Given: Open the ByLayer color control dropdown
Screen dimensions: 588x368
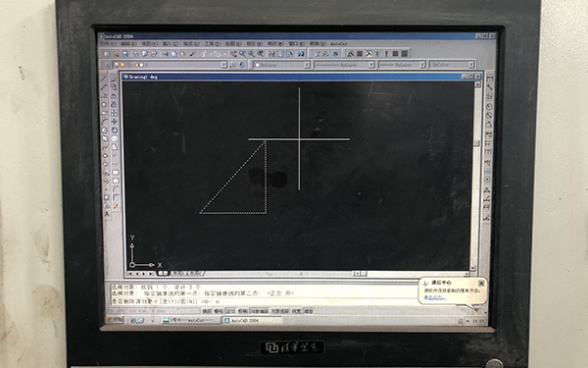Looking at the screenshot, I should click(307, 65).
